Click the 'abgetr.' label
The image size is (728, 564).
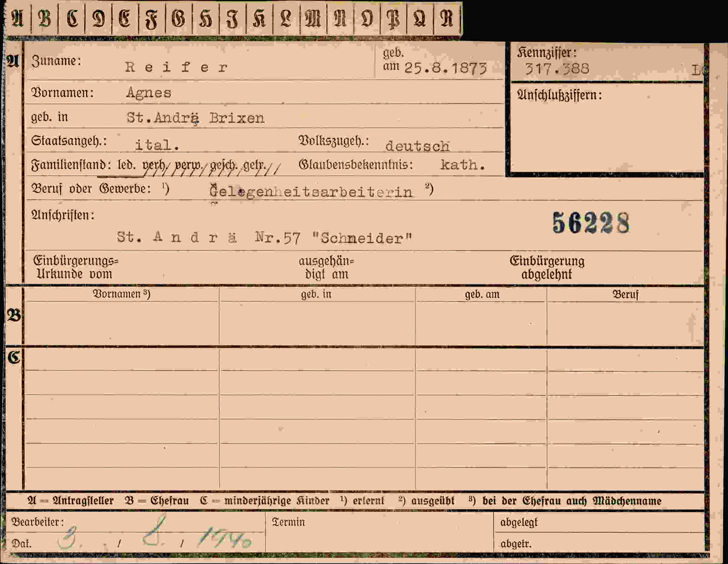click(516, 544)
